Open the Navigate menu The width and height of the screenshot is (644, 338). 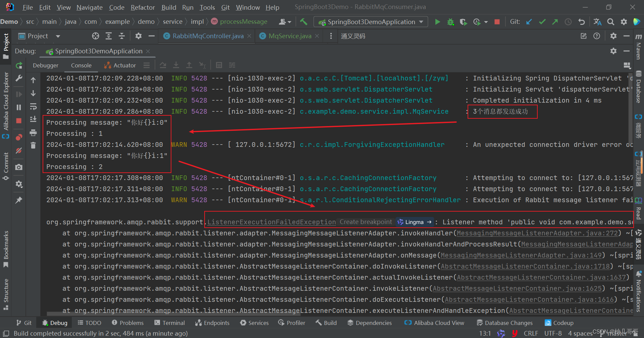tap(89, 7)
